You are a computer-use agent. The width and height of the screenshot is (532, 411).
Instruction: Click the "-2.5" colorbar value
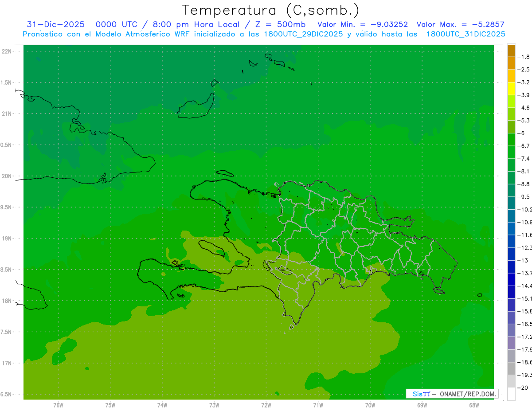click(524, 70)
